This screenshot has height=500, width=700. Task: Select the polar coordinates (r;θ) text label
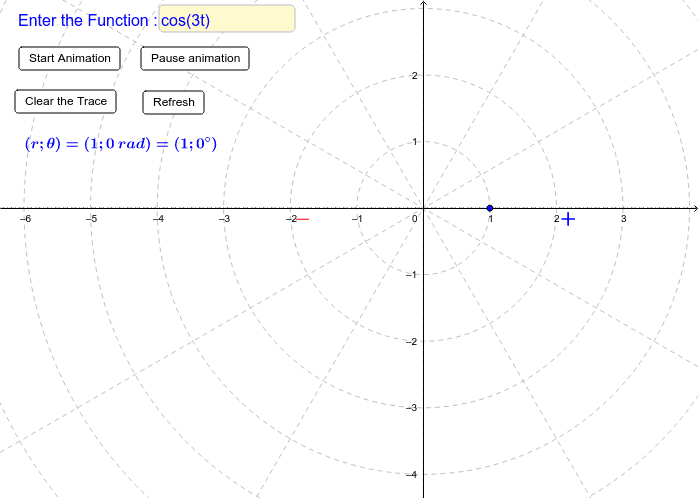pyautogui.click(x=121, y=144)
